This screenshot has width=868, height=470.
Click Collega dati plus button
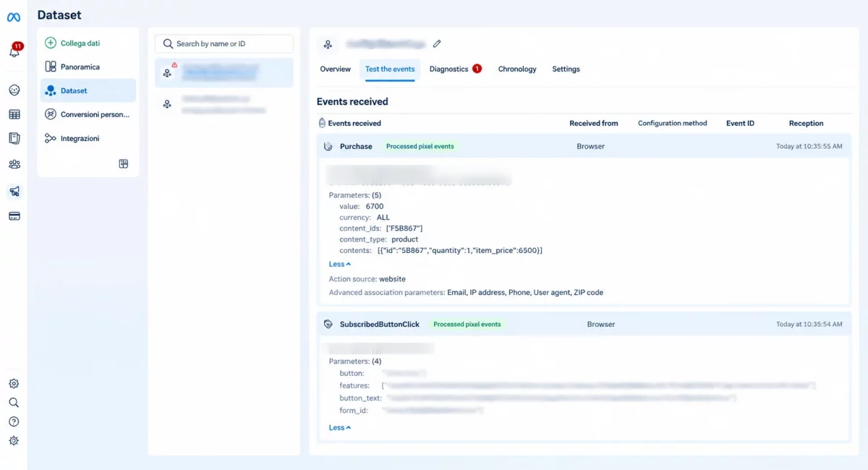click(x=72, y=43)
